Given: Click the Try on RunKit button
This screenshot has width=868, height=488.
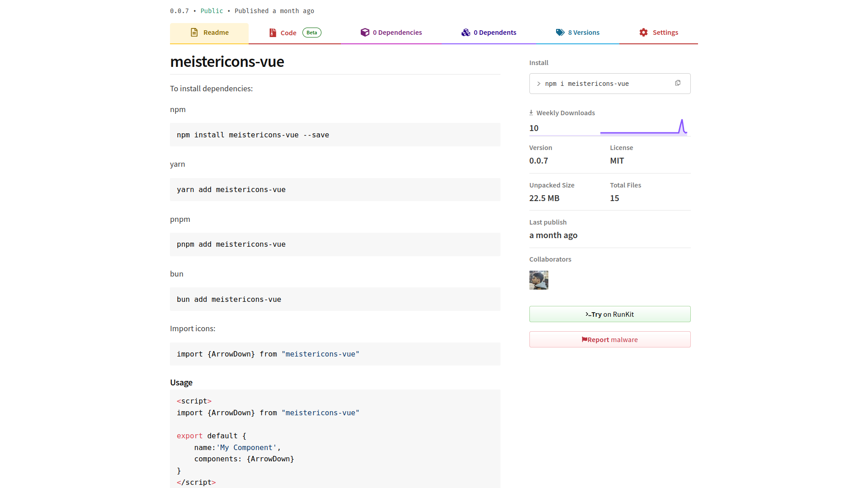Looking at the screenshot, I should (x=609, y=314).
